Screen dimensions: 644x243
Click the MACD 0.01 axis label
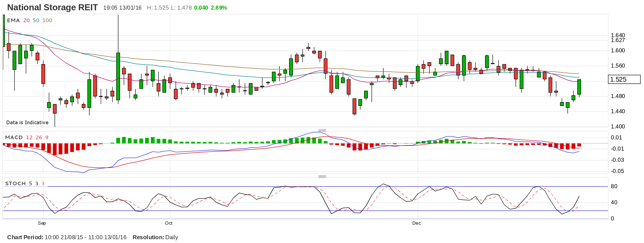point(616,137)
